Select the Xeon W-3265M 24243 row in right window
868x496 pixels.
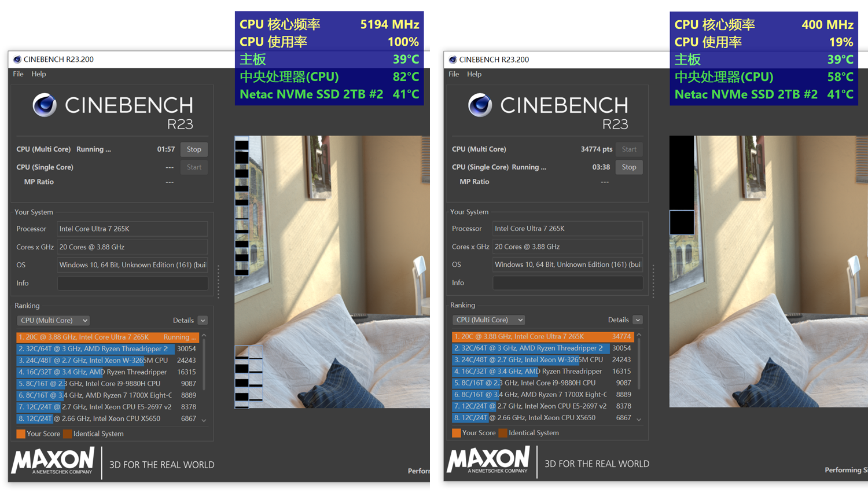coord(543,359)
